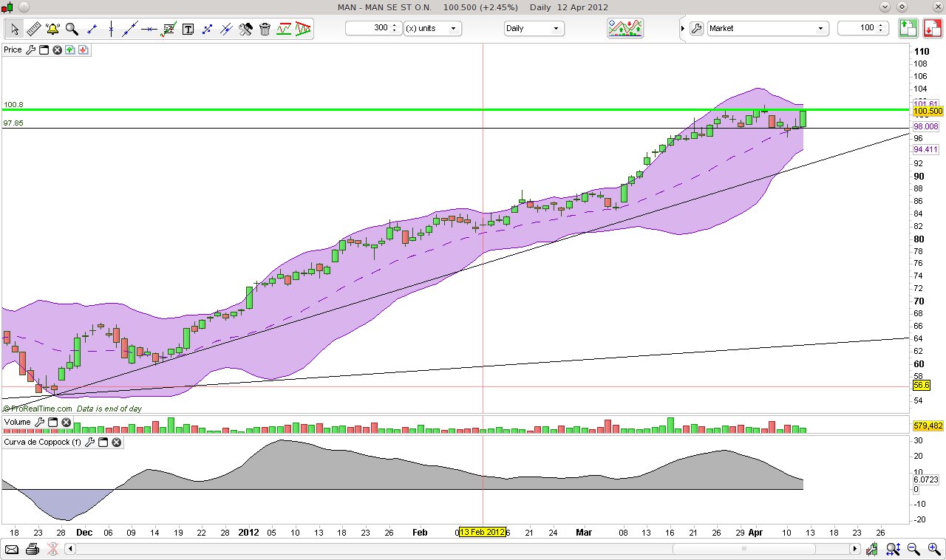Image resolution: width=946 pixels, height=560 pixels.
Task: Close the Volume panel
Action: (x=66, y=422)
